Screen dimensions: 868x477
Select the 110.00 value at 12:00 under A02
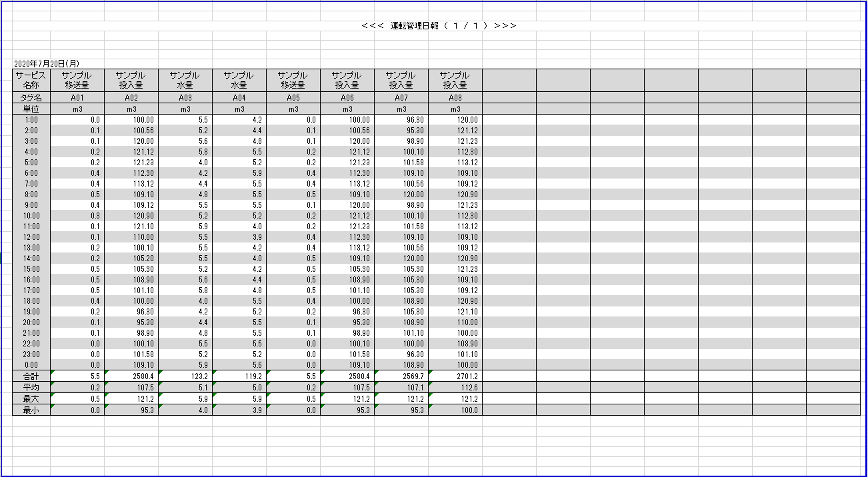click(131, 237)
